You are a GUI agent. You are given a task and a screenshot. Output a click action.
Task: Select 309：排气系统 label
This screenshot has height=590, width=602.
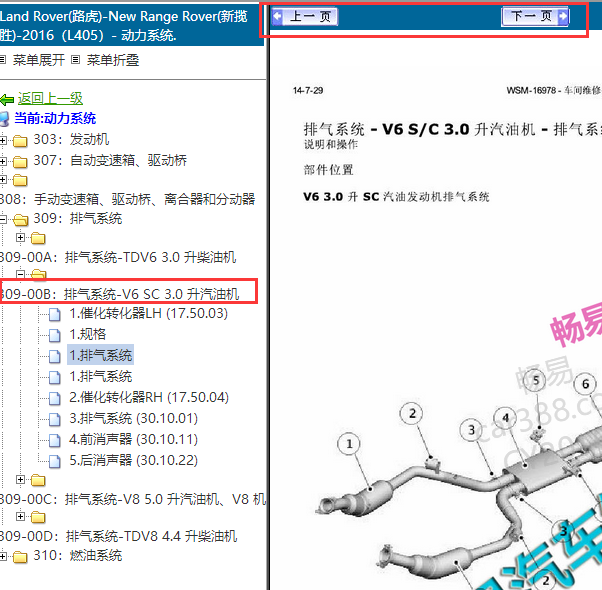coord(78,218)
